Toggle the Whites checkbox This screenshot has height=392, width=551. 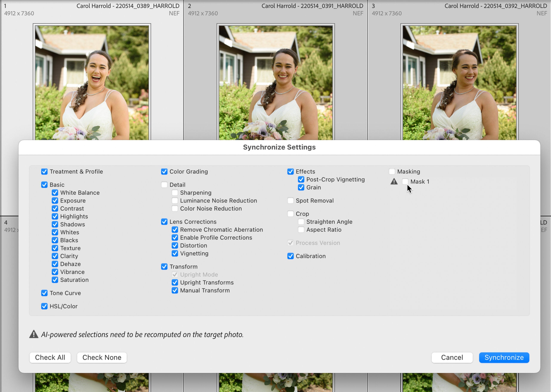coord(55,232)
